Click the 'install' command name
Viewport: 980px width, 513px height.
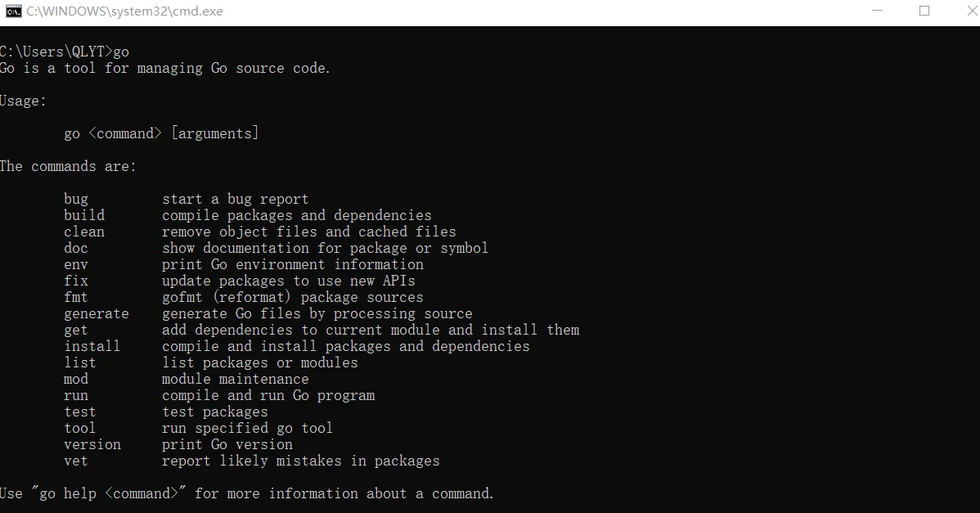point(92,346)
